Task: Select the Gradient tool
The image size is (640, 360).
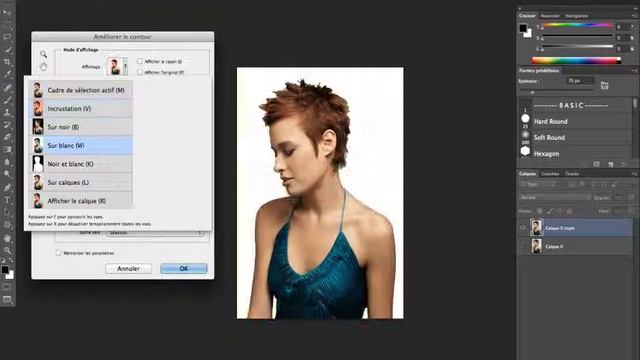Action: (7, 149)
